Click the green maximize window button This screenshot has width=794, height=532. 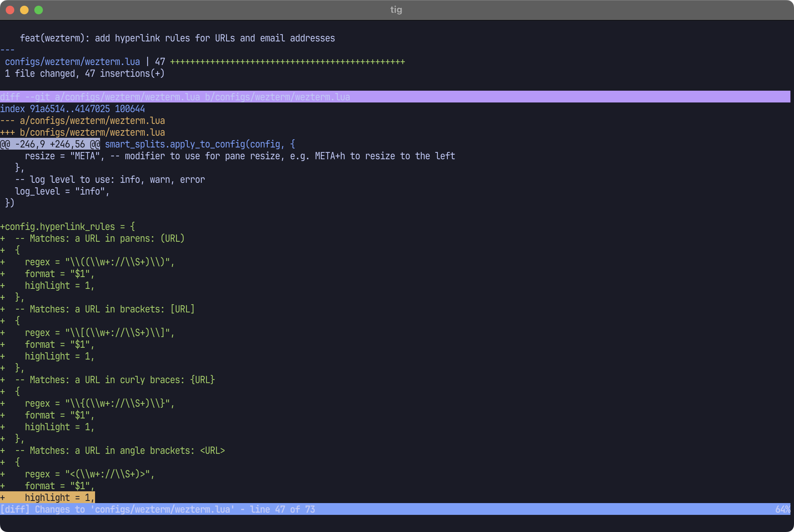39,10
